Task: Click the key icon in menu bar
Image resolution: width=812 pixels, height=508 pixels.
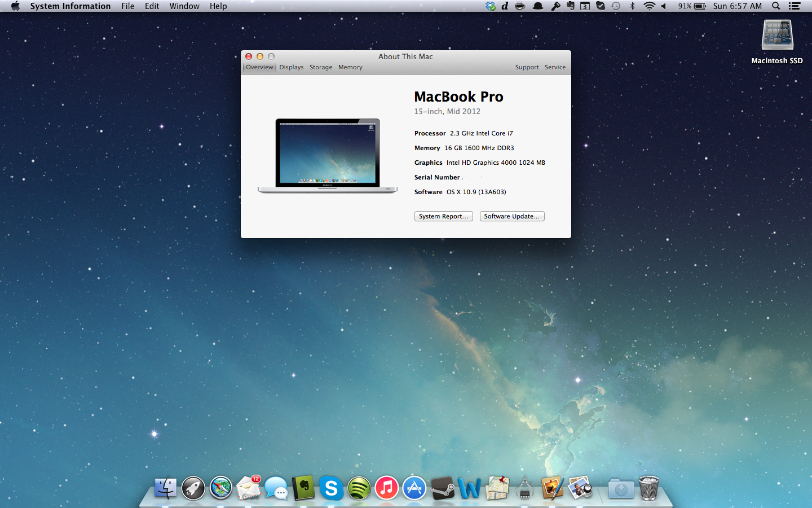Action: (556, 6)
